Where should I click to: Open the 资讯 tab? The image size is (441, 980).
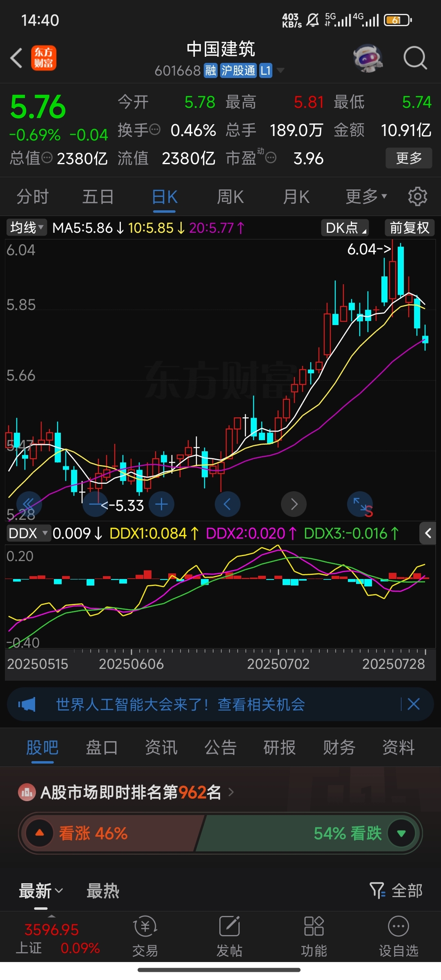pos(161,748)
